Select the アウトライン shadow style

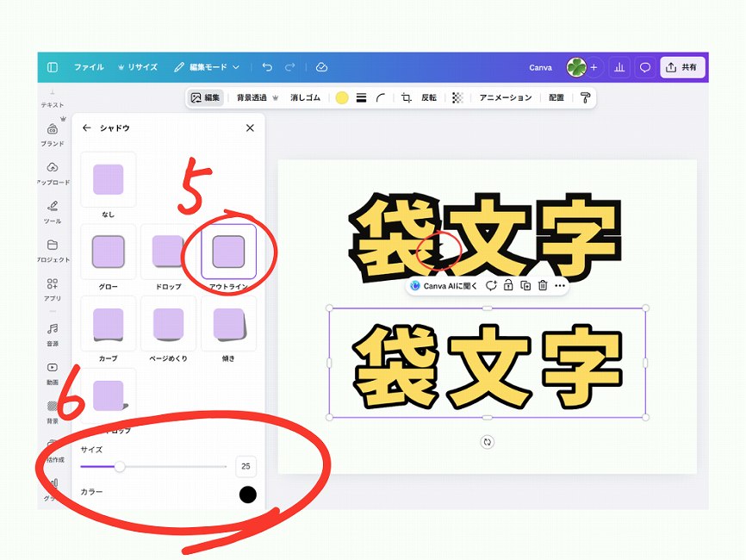click(x=228, y=252)
